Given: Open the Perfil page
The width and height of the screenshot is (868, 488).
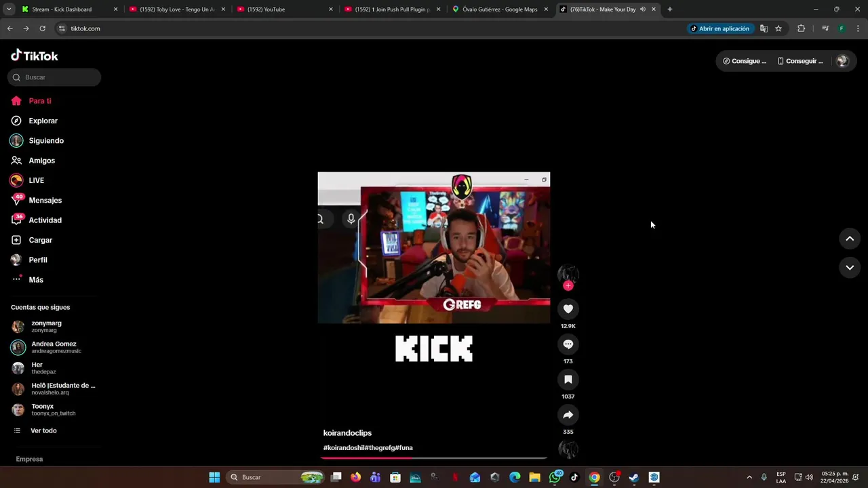Looking at the screenshot, I should click(29, 260).
